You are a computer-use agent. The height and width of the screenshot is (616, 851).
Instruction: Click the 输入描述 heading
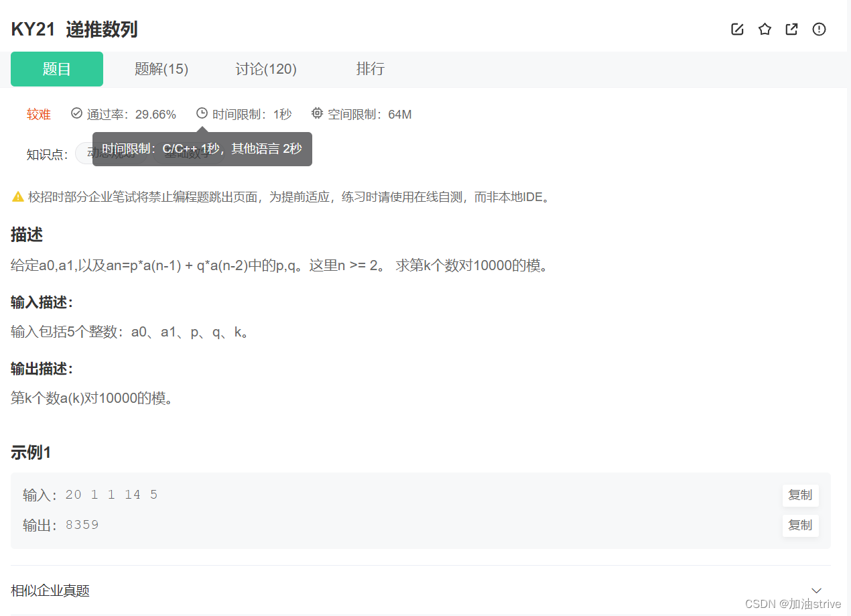tap(42, 302)
